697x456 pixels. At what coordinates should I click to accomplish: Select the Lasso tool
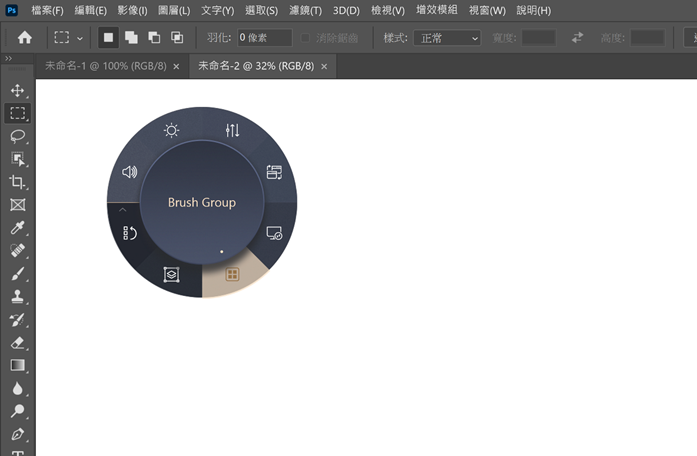17,136
